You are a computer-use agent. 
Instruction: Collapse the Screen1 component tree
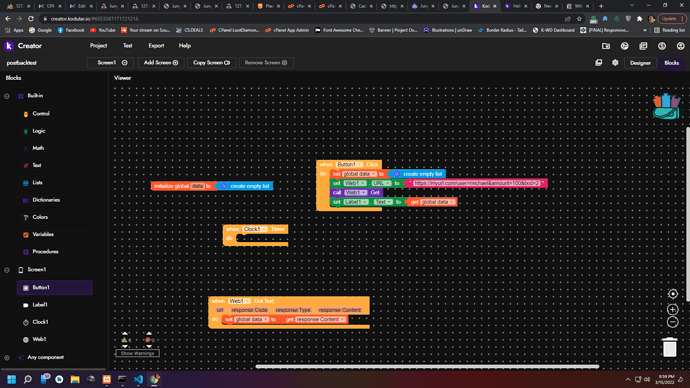(7, 270)
